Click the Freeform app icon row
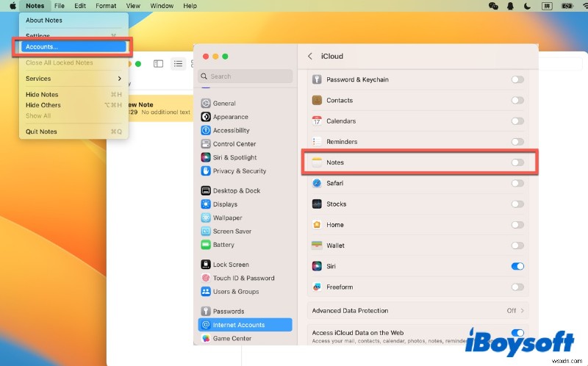Viewport: 588px width, 366px height. pyautogui.click(x=317, y=287)
